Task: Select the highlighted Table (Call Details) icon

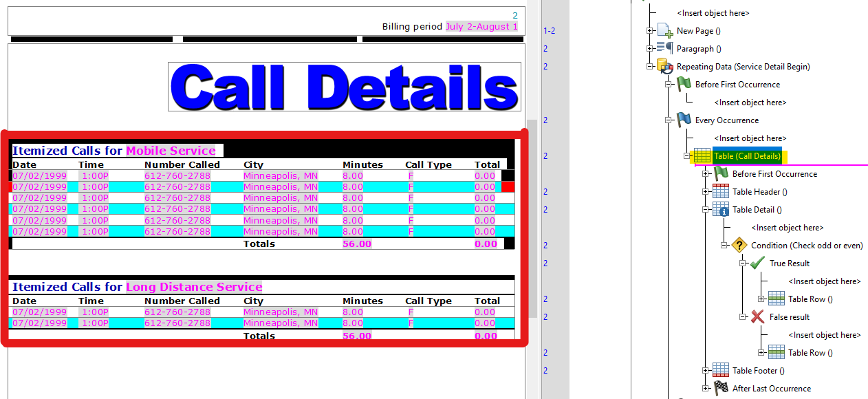Action: (x=702, y=155)
